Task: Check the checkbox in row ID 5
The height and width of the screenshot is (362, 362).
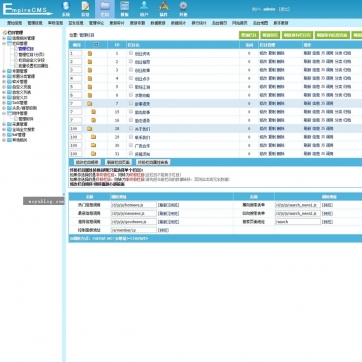Action: pos(131,86)
